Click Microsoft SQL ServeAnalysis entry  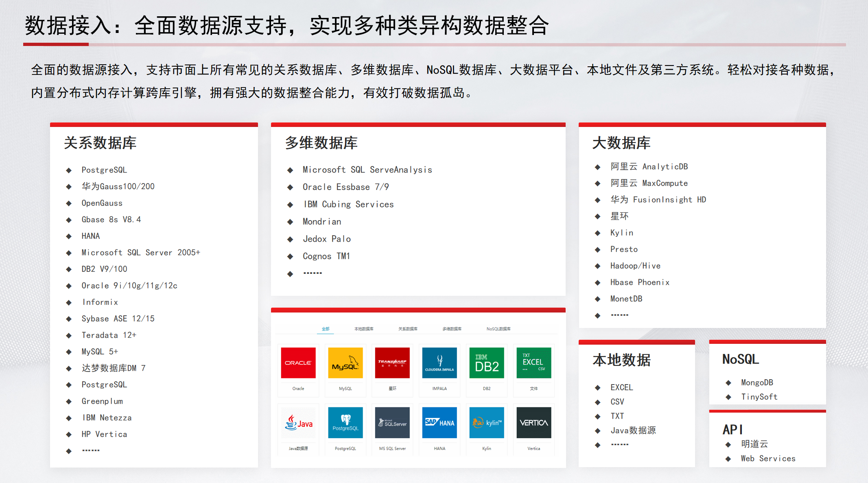click(367, 170)
